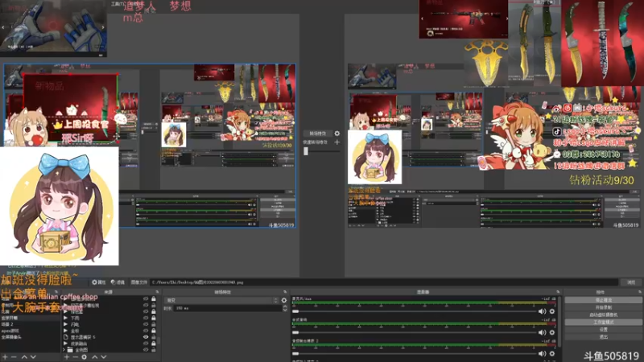Image resolution: width=644 pixels, height=362 pixels.
Task: Click the 退出 exit button
Action: [x=603, y=337]
